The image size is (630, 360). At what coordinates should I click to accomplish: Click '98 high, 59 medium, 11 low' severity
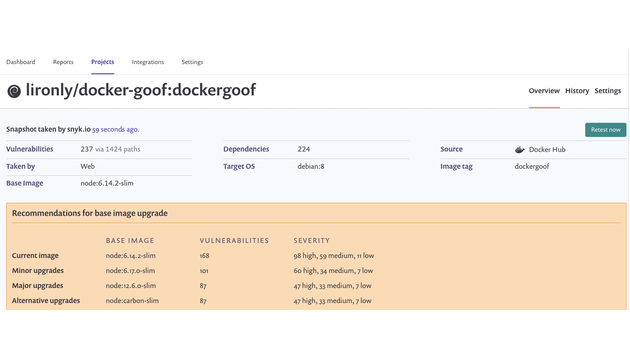click(333, 256)
